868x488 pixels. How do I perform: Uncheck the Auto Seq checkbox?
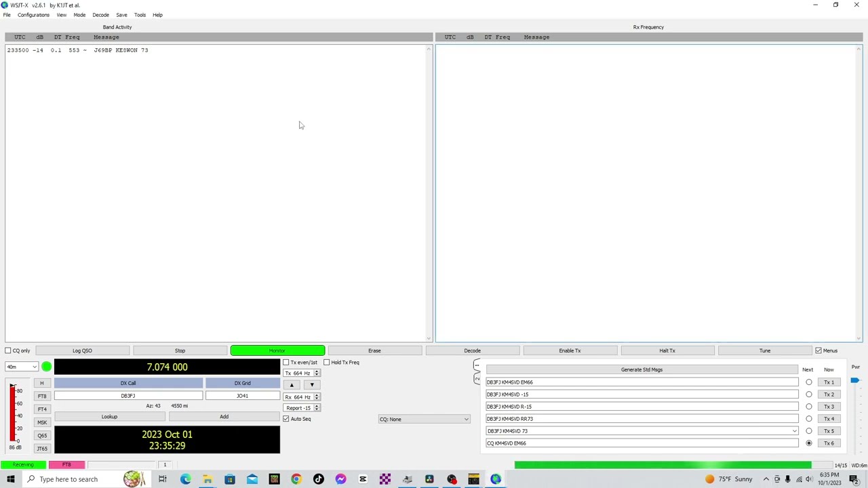286,419
